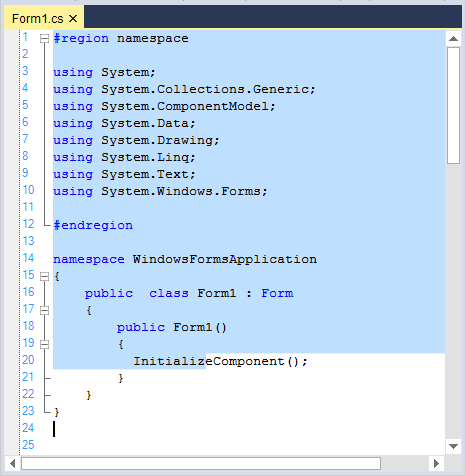Click line number 14 in margin
Screen dimensions: 466x476
28,258
